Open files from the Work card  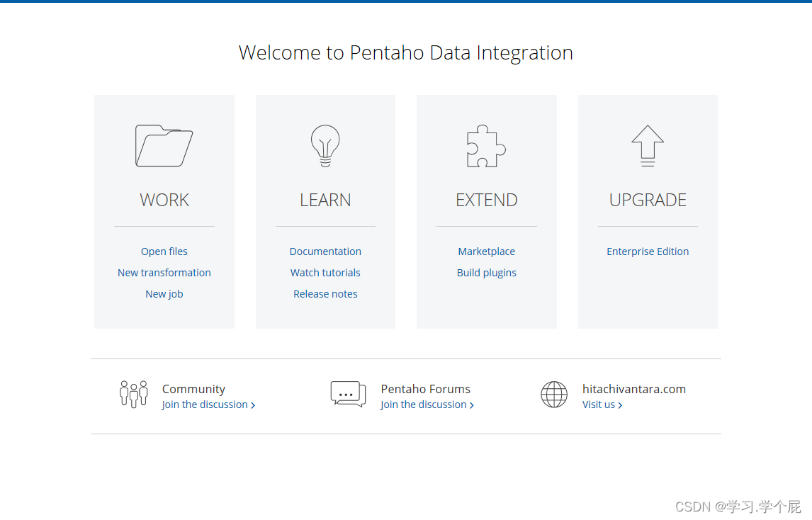coord(164,251)
